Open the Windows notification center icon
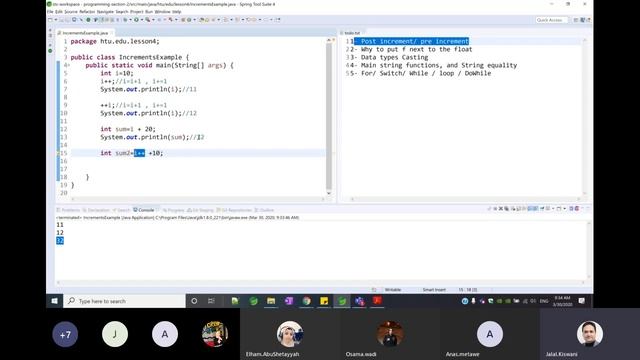The height and width of the screenshot is (360, 640). click(582, 301)
